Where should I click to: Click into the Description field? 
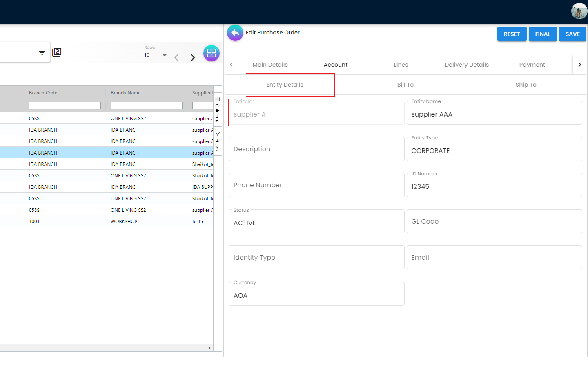(x=316, y=149)
